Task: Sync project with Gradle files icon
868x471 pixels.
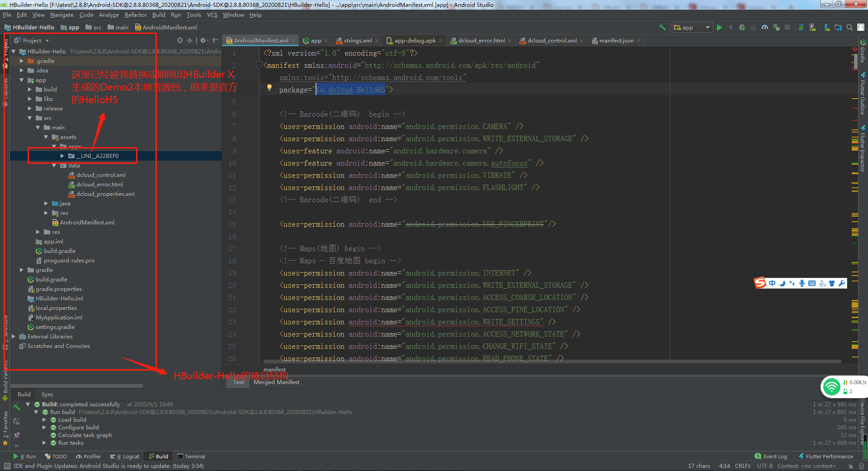Action: click(801, 27)
